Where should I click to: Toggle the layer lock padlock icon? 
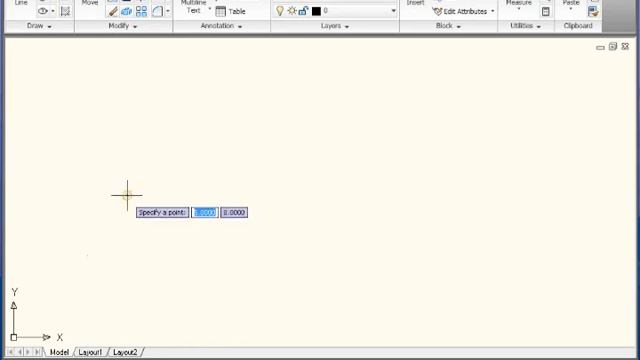pyautogui.click(x=303, y=11)
